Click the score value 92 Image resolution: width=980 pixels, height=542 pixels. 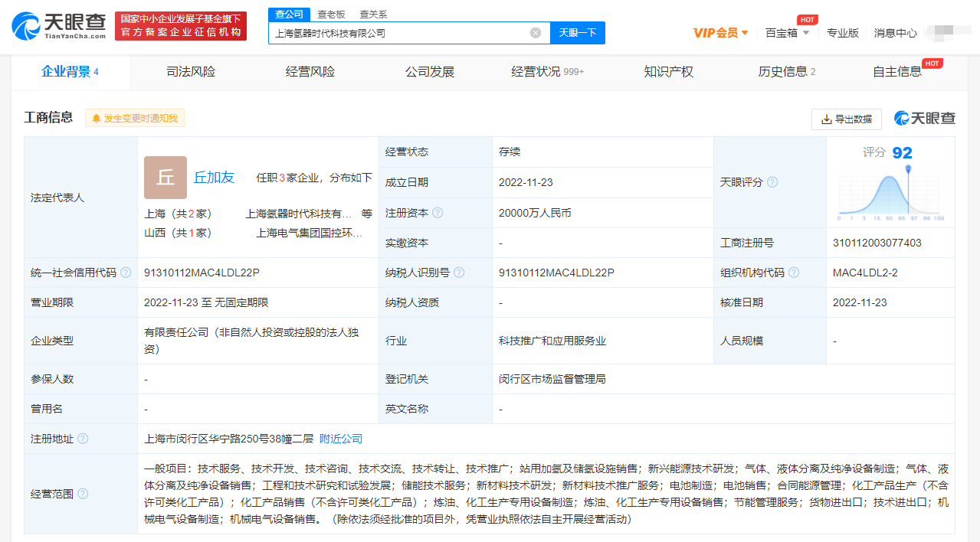pyautogui.click(x=903, y=152)
